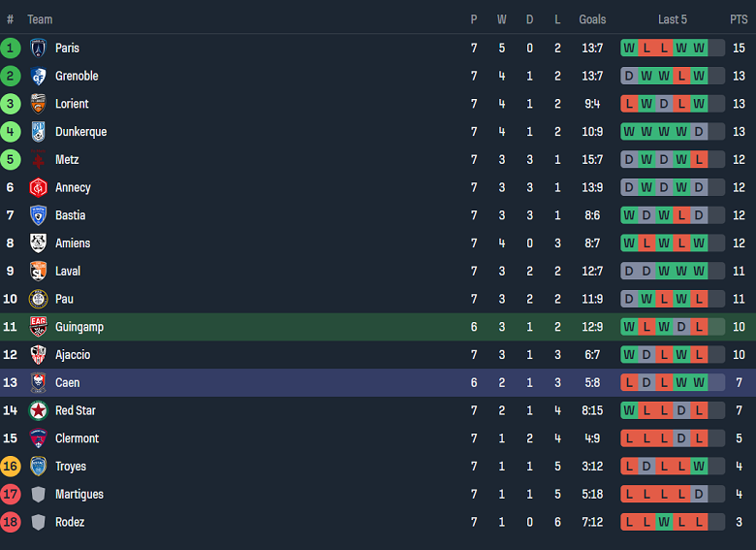This screenshot has height=550, width=756.
Task: Open the Annecy club logo
Action: [39, 188]
